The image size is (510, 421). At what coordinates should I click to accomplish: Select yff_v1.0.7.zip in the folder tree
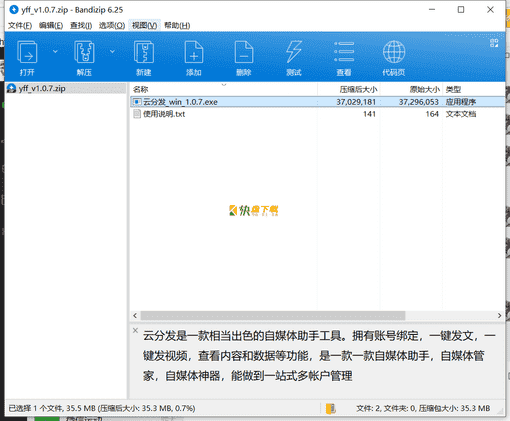click(66, 88)
